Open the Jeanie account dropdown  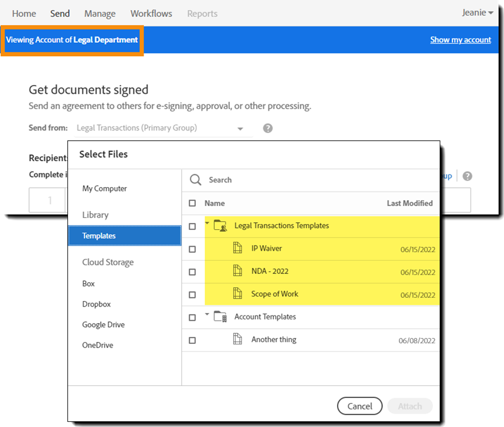point(477,12)
